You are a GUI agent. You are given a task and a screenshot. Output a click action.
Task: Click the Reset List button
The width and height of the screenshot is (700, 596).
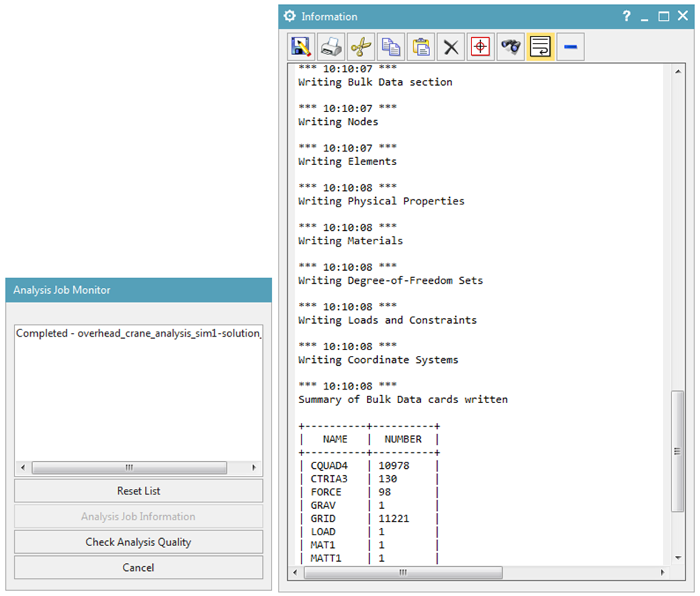[138, 491]
